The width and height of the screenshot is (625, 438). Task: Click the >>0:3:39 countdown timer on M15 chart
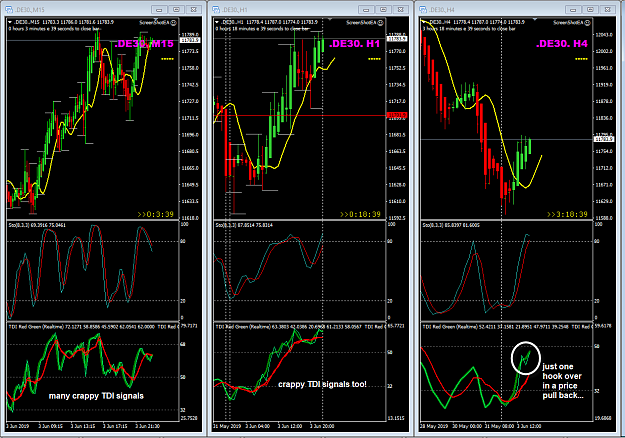(x=155, y=214)
